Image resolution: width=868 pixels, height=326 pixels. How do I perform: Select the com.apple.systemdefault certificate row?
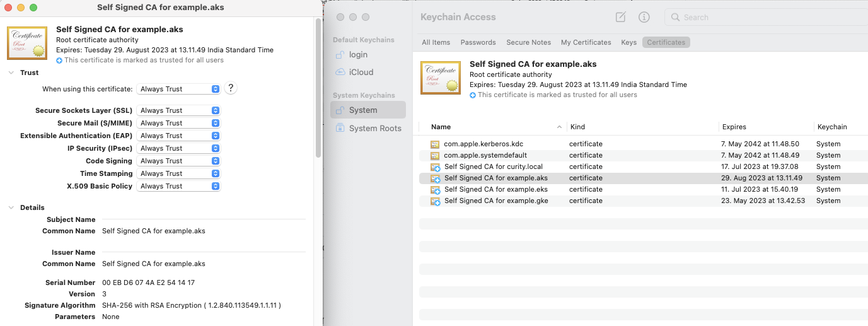click(644, 156)
